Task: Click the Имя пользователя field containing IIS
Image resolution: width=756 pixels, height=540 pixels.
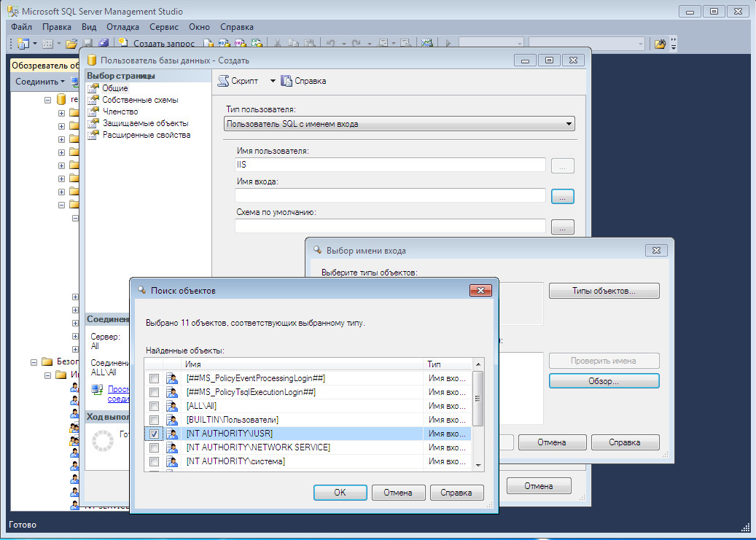Action: (390, 165)
